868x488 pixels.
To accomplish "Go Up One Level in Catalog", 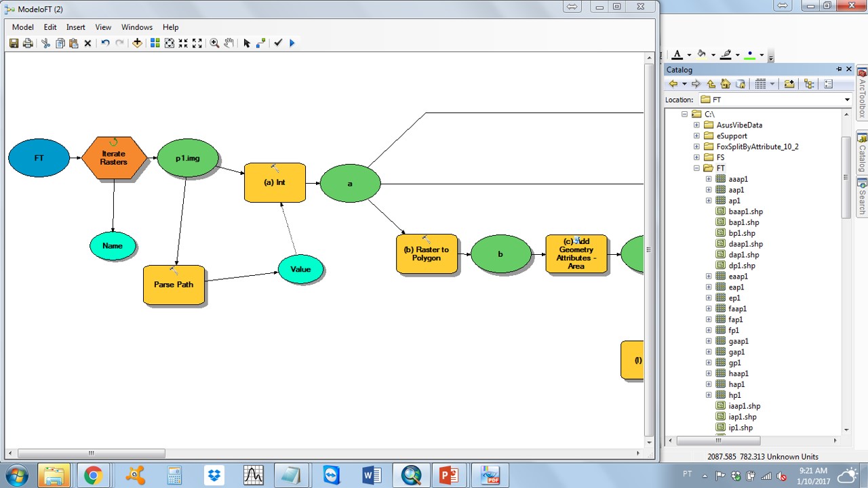I will [711, 83].
